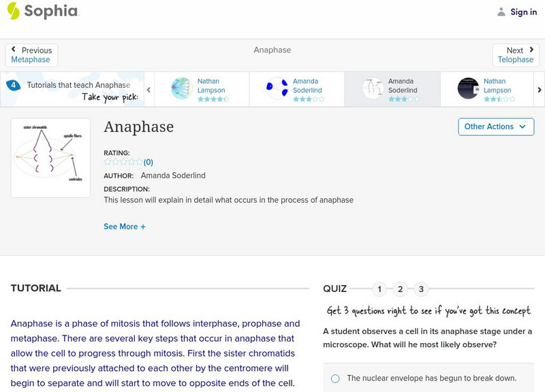Viewport: 545px width, 392px height.
Task: Go to Next lesson Telophase
Action: [x=516, y=55]
